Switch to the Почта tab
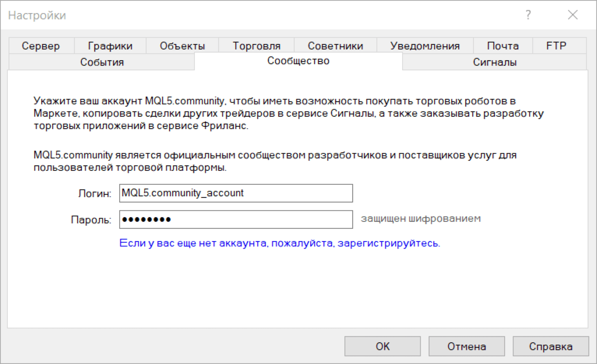 coord(503,46)
